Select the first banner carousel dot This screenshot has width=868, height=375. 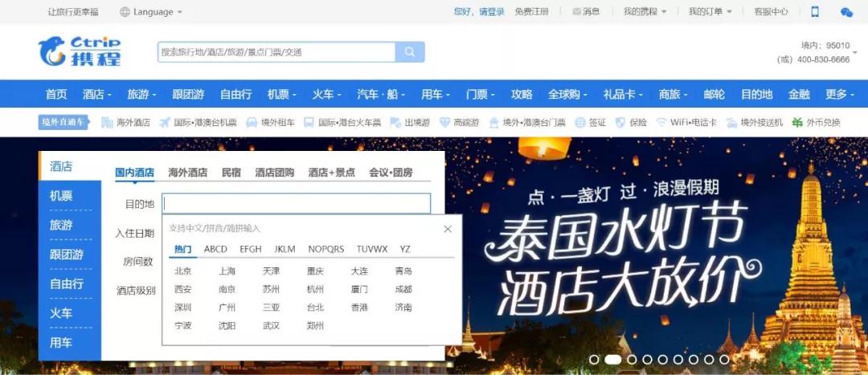[x=594, y=360]
